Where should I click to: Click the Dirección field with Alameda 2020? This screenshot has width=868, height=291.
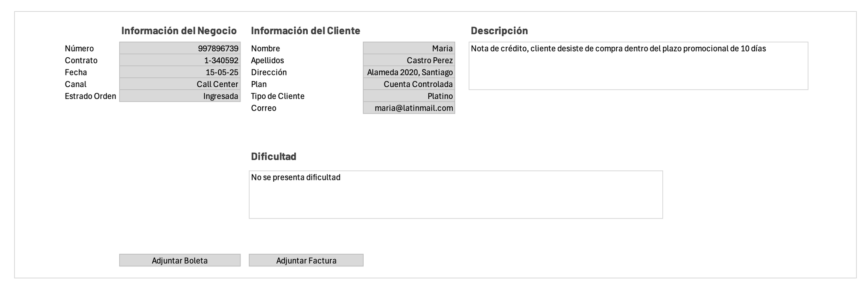click(x=409, y=72)
